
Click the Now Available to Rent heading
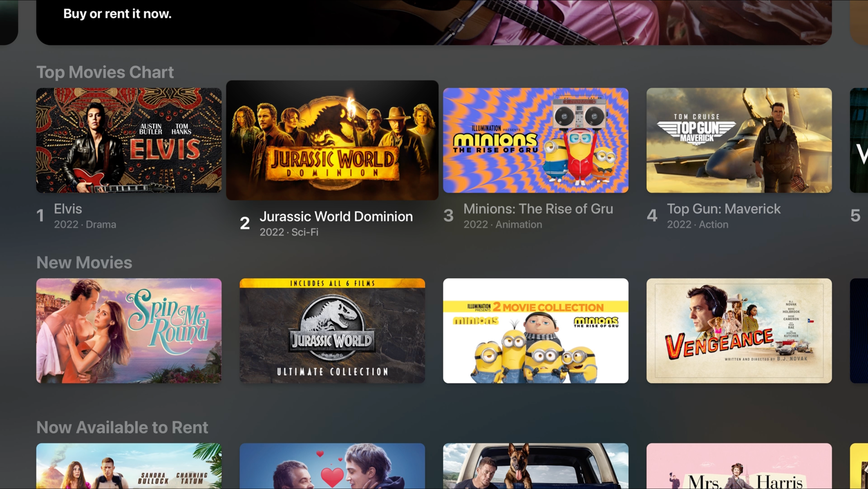[x=122, y=427]
